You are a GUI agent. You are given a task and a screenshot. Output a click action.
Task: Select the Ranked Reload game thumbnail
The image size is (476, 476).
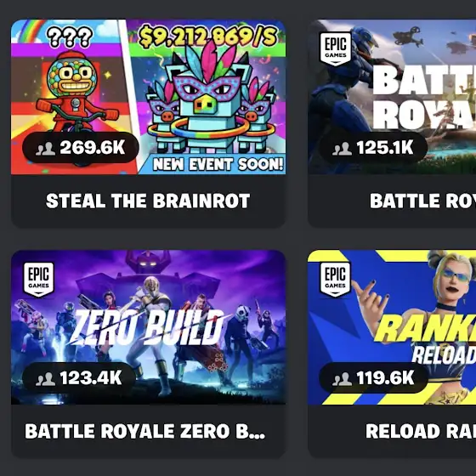click(392, 327)
